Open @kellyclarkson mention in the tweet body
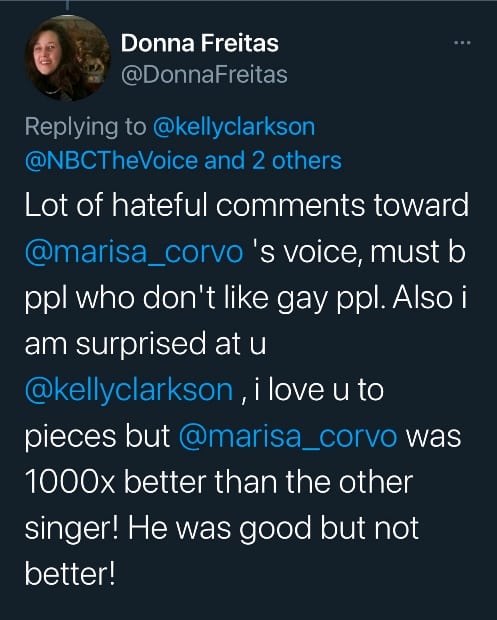The image size is (497, 620). coord(129,390)
